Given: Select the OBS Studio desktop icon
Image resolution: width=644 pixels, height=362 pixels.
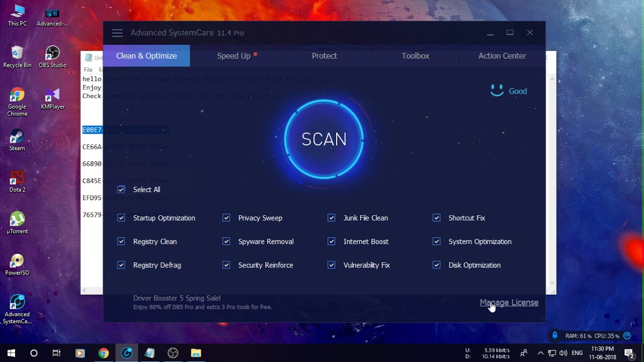Looking at the screenshot, I should click(52, 57).
